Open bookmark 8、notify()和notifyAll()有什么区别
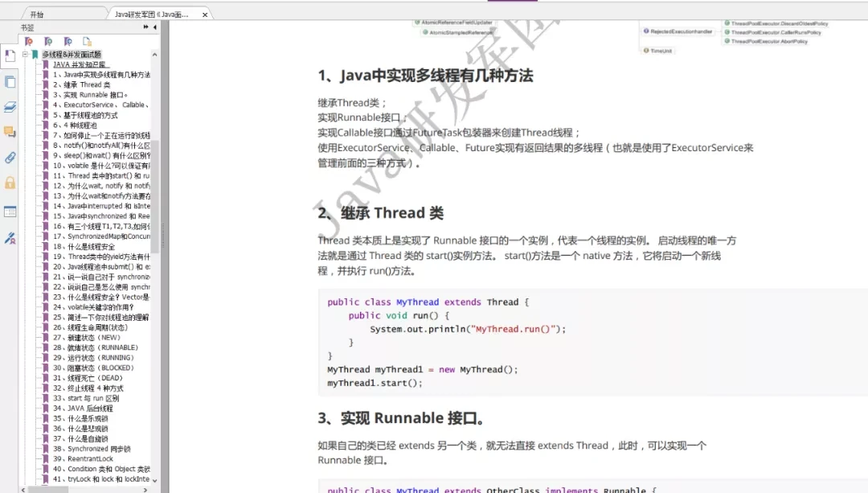This screenshot has width=868, height=493. click(101, 145)
